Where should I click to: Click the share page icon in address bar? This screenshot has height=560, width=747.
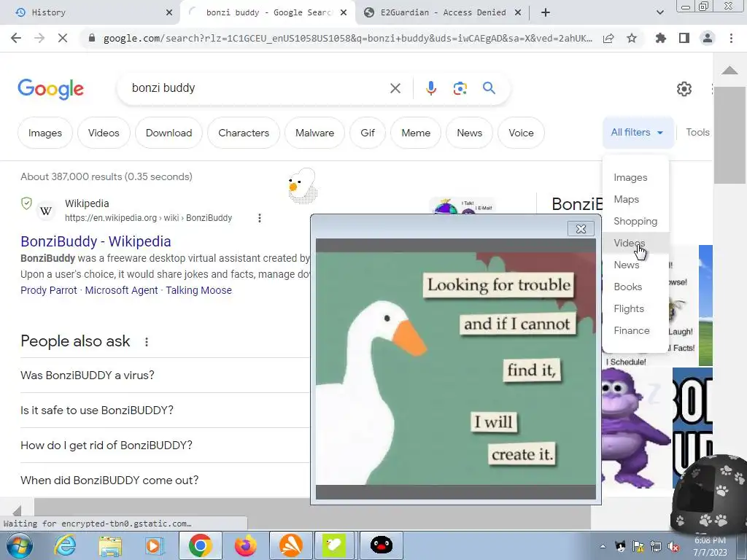(608, 39)
